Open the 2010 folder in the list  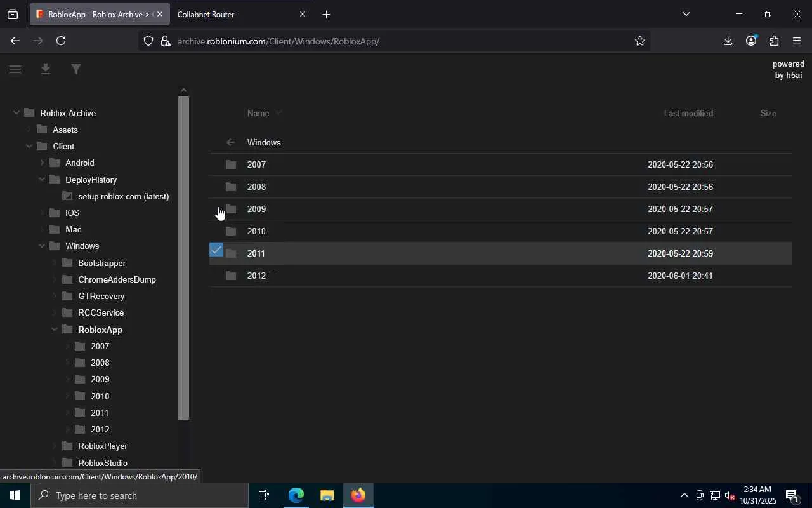point(501,231)
